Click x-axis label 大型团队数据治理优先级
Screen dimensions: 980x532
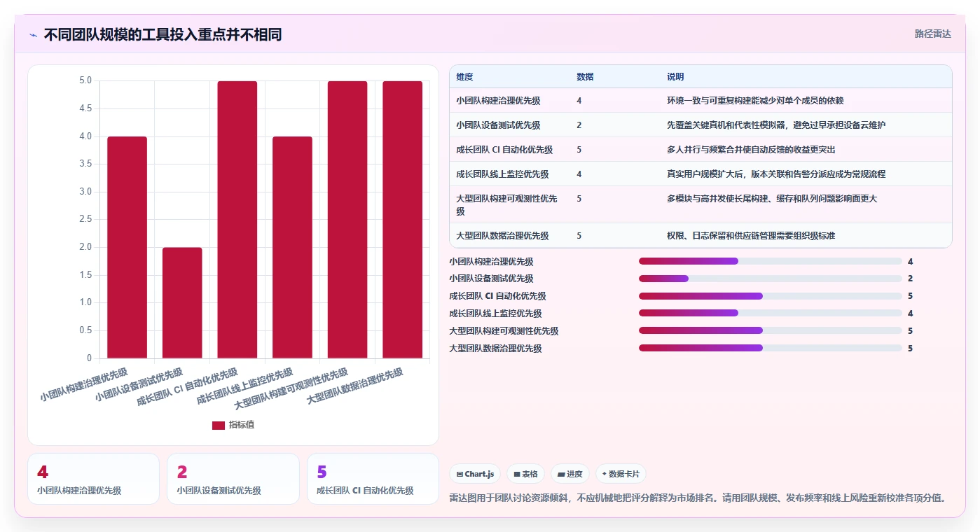(x=356, y=385)
